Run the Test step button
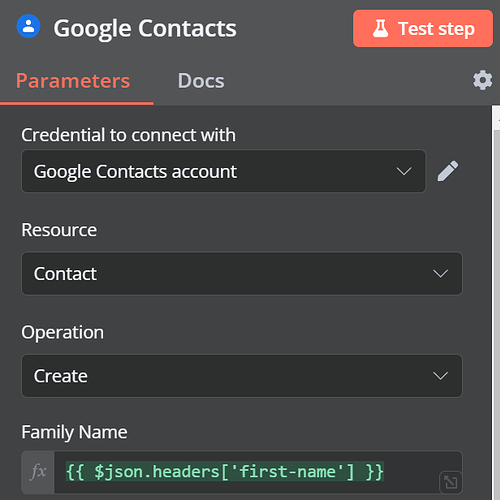Image resolution: width=500 pixels, height=500 pixels. click(423, 28)
